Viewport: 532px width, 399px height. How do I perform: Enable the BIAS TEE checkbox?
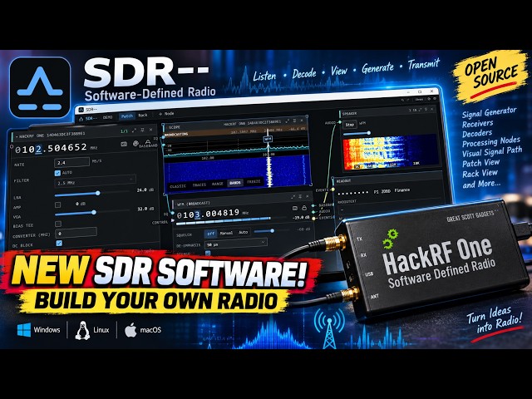point(58,224)
